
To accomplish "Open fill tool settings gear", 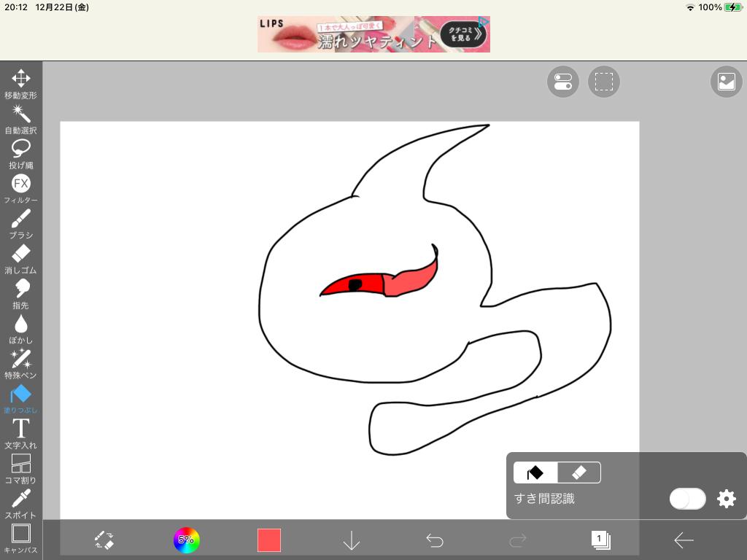I will point(727,499).
